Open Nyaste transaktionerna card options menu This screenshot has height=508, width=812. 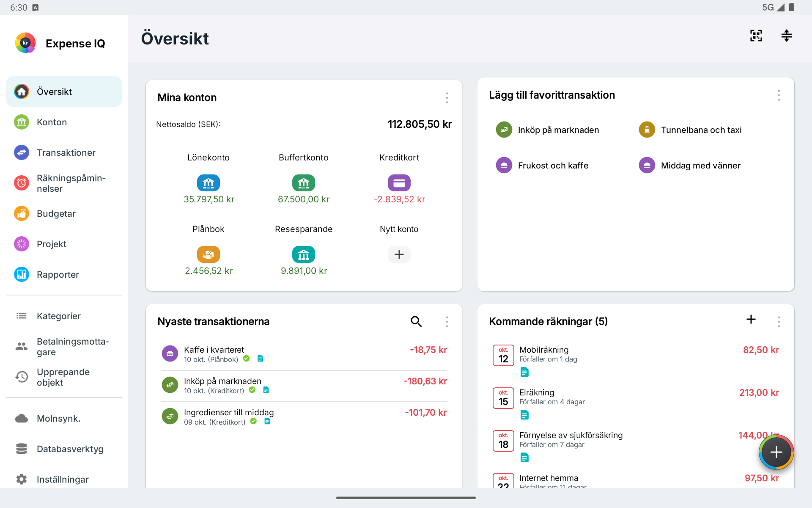447,322
